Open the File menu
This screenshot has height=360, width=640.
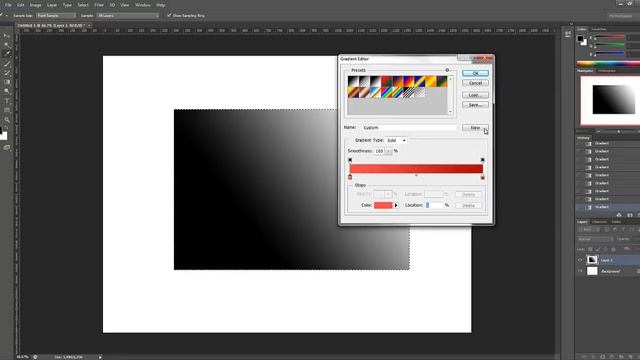click(8, 5)
